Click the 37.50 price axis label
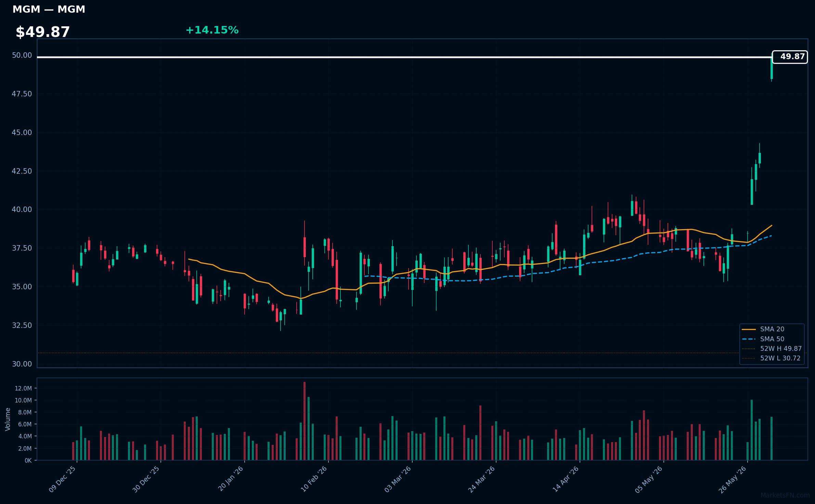The height and width of the screenshot is (504, 815). point(22,248)
